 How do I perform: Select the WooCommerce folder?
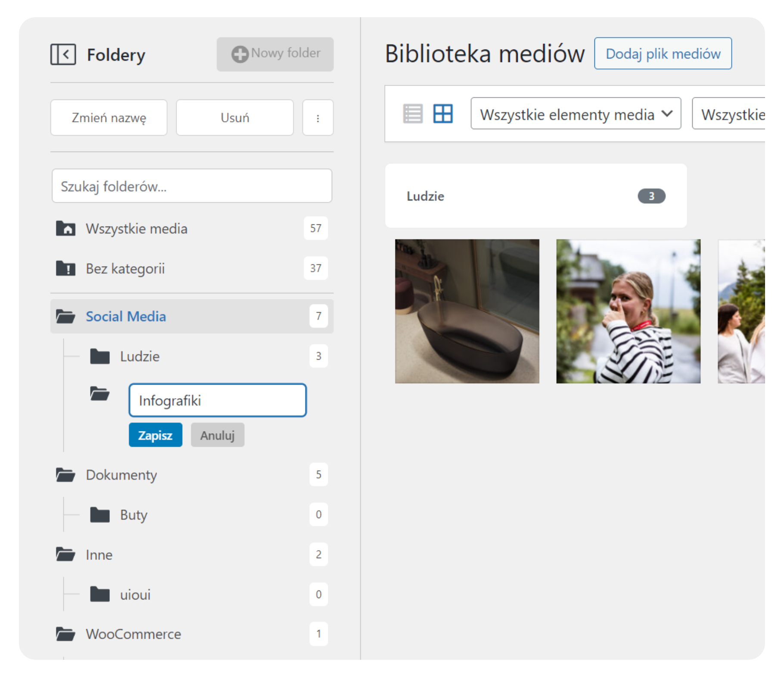133,634
